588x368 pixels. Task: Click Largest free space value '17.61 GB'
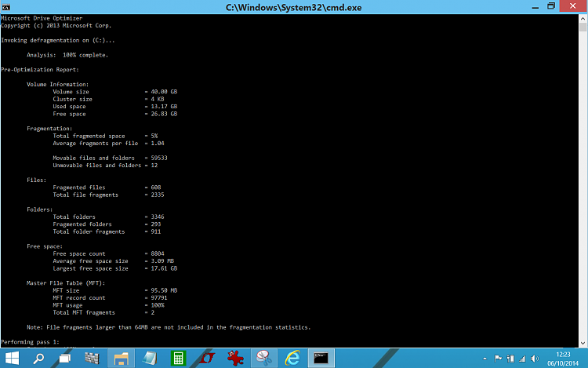164,268
